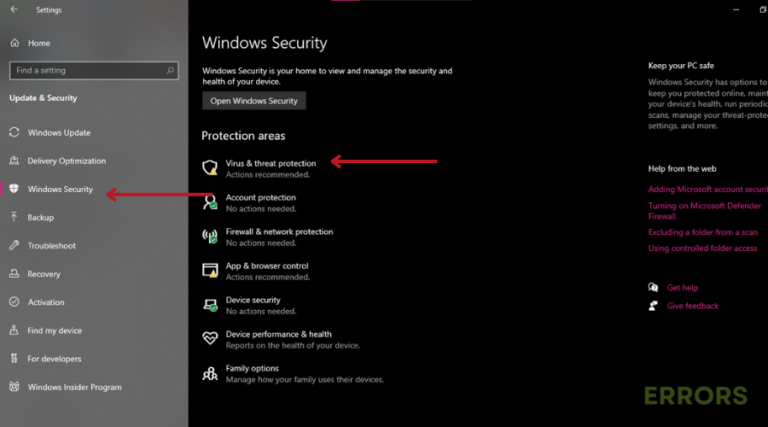Select Delivery Optimization in sidebar
The image size is (768, 427).
(x=66, y=160)
